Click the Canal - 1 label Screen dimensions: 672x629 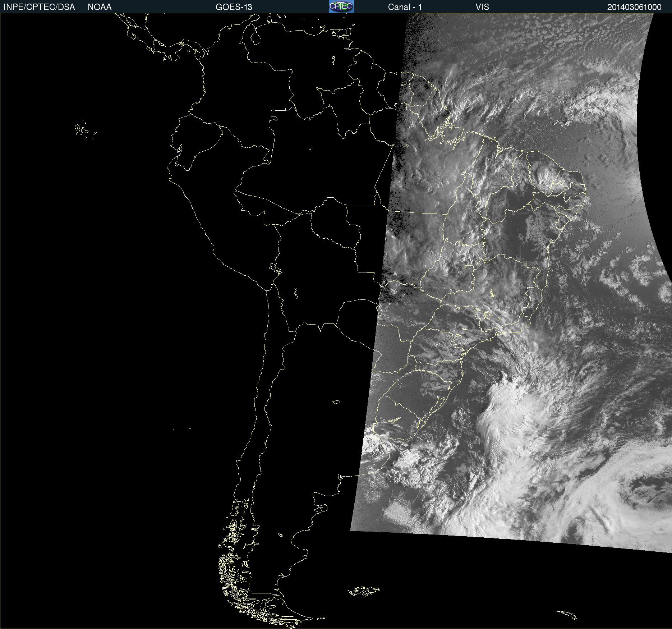[x=405, y=7]
